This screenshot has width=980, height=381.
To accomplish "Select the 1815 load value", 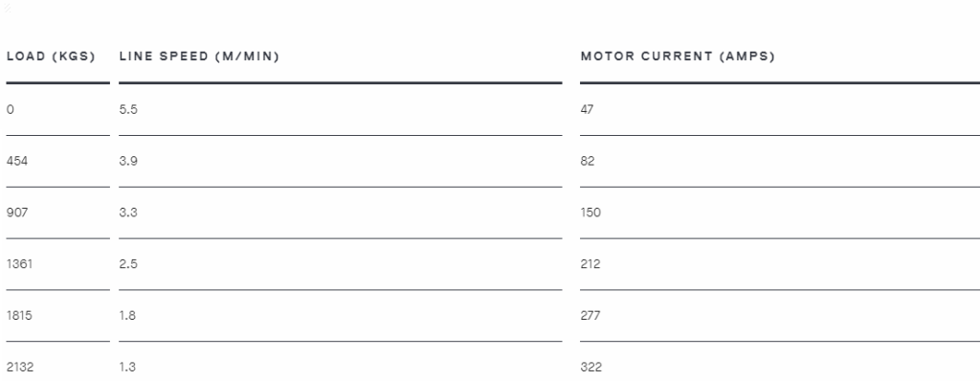I will (19, 315).
